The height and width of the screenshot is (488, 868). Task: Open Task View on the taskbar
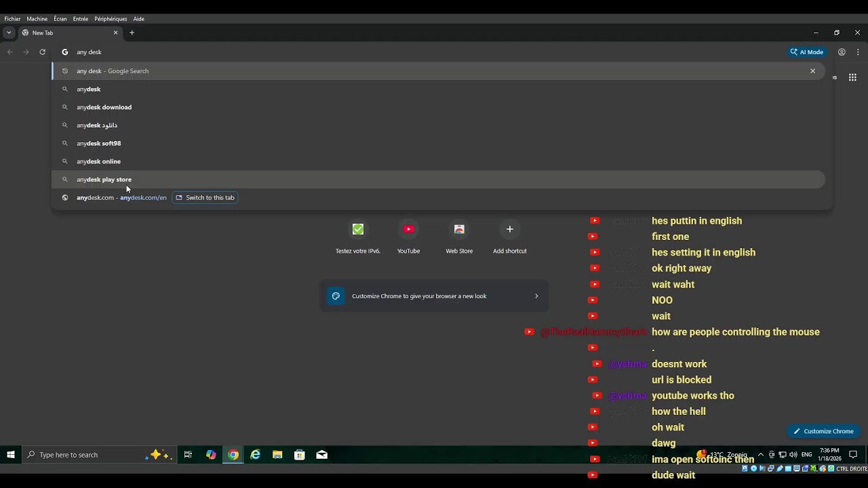(x=189, y=455)
